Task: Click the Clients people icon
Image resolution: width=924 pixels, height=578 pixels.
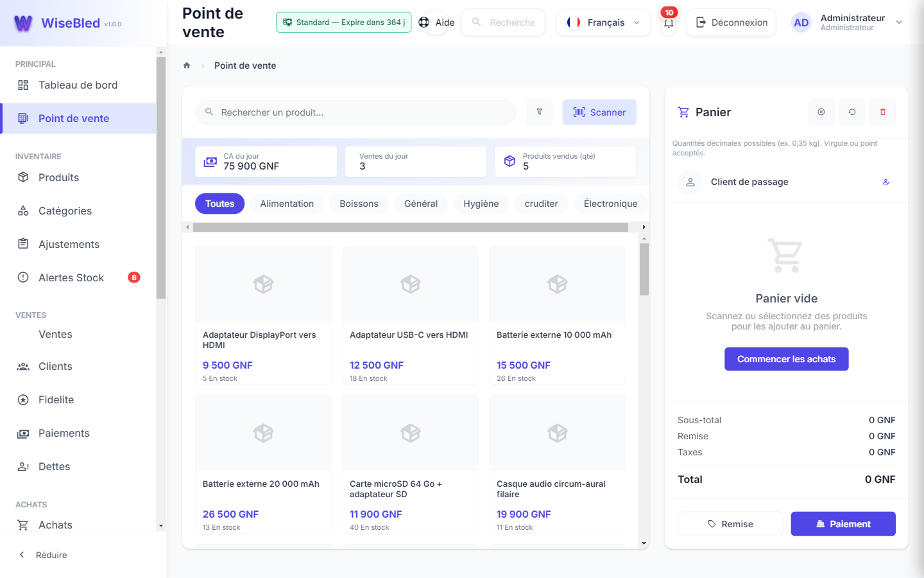Action: pyautogui.click(x=23, y=366)
